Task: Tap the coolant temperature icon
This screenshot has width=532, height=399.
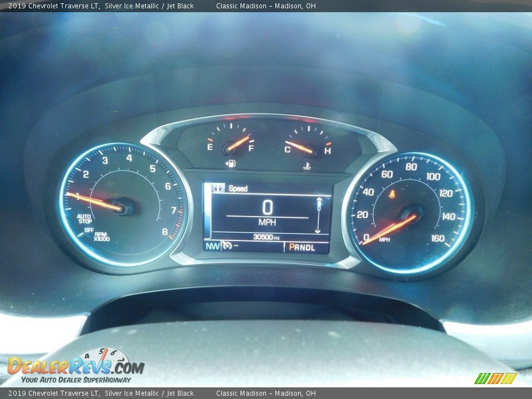Action: (x=306, y=165)
